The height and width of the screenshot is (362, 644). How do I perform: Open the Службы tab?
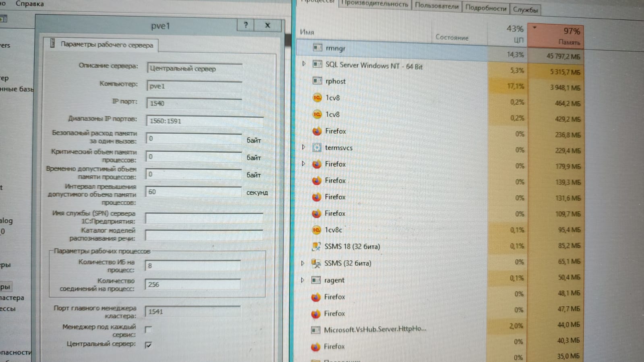525,10
